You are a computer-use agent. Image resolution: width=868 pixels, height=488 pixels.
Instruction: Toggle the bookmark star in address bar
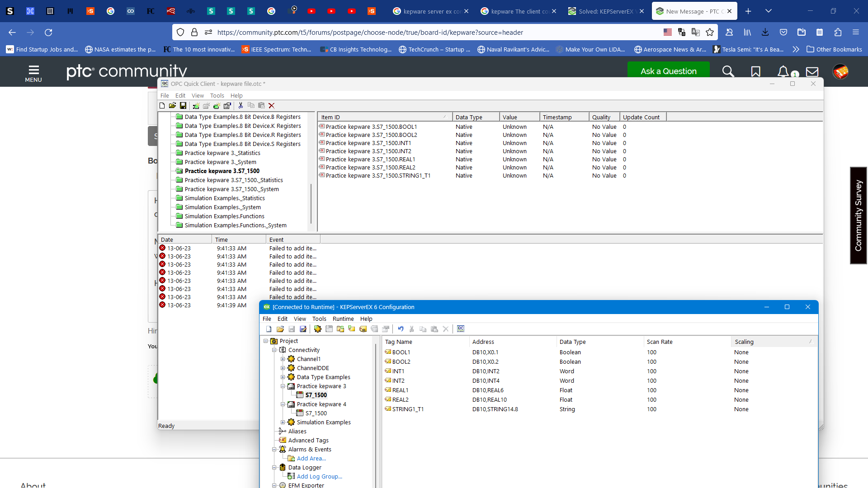(710, 32)
